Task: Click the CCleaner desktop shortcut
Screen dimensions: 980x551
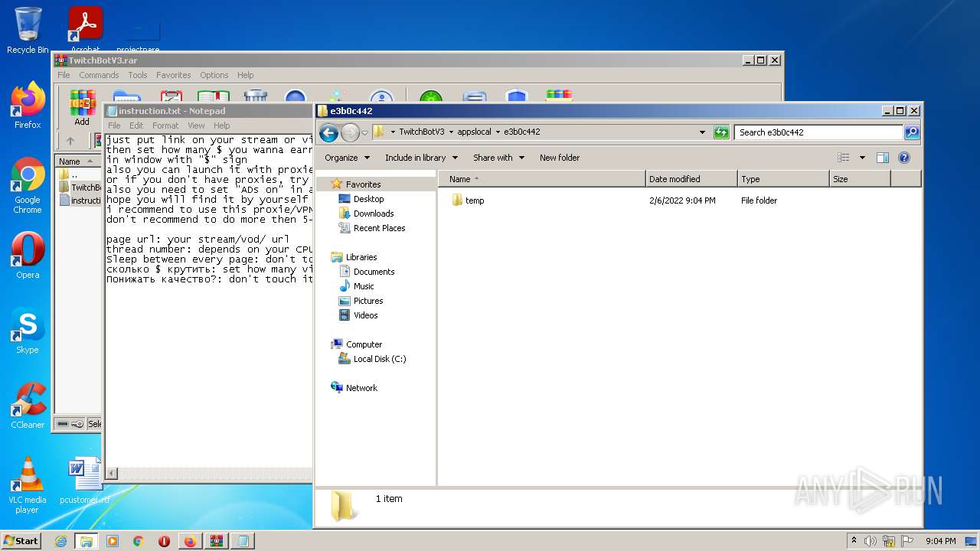Action: pos(28,405)
